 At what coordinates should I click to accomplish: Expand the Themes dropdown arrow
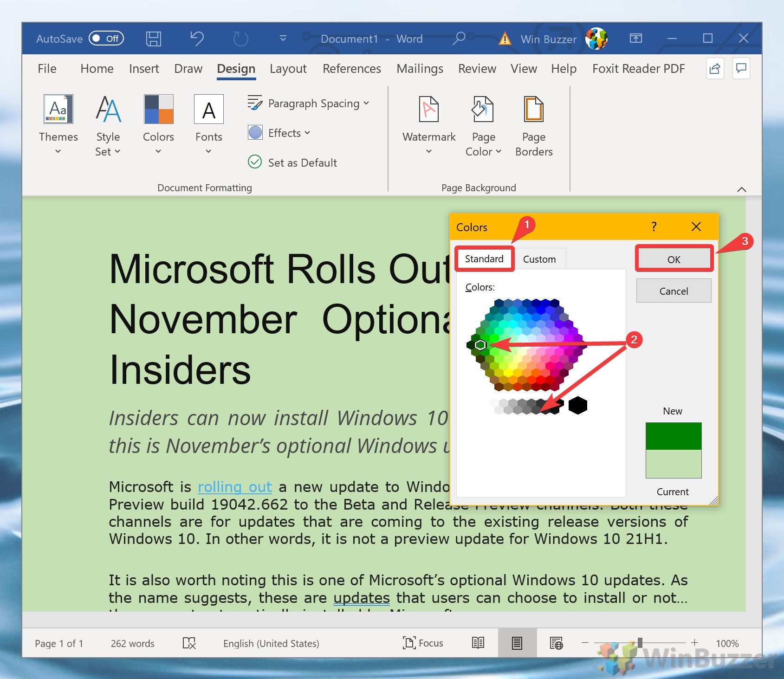point(58,151)
